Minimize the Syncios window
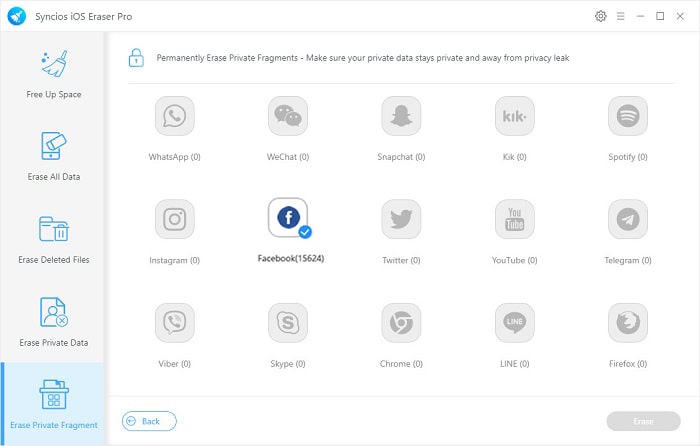700x446 pixels. pyautogui.click(x=640, y=17)
